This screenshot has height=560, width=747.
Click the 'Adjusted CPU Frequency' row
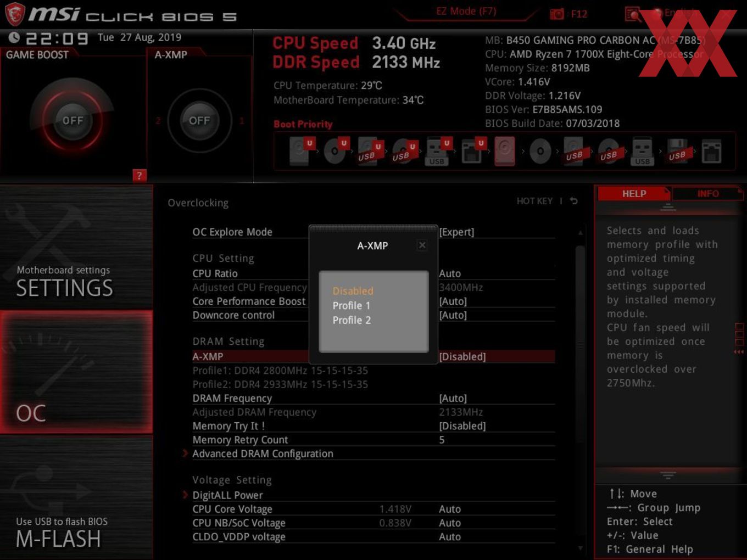[x=374, y=287]
